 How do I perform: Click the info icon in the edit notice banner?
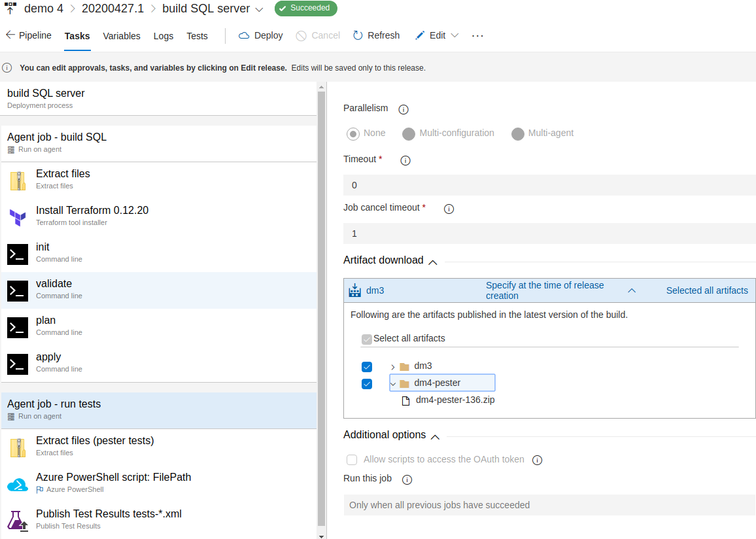tap(7, 67)
